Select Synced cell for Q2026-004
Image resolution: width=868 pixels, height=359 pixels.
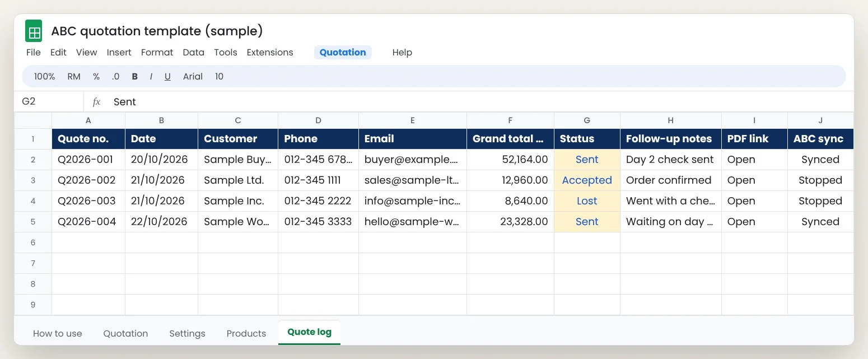tap(820, 222)
